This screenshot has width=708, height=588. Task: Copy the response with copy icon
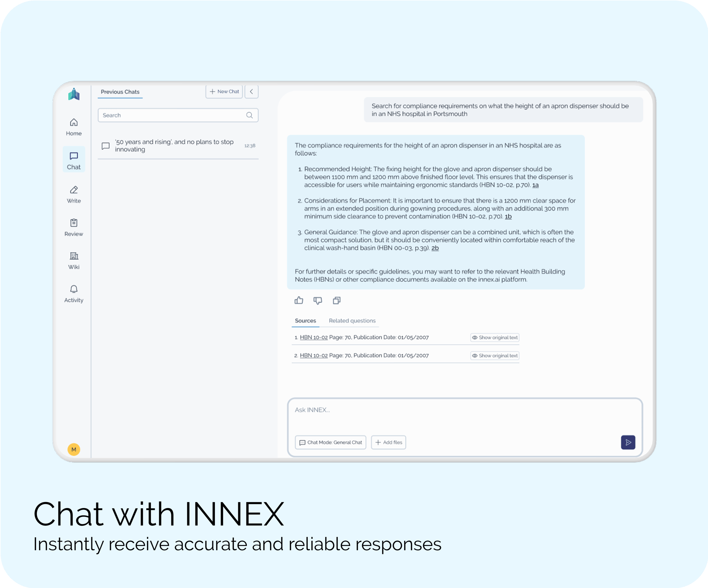click(337, 300)
